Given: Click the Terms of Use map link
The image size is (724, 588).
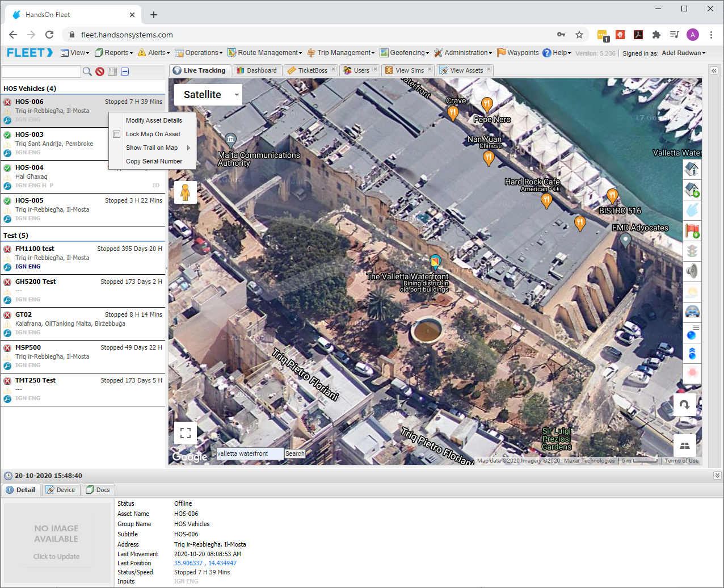Looking at the screenshot, I should (x=681, y=461).
